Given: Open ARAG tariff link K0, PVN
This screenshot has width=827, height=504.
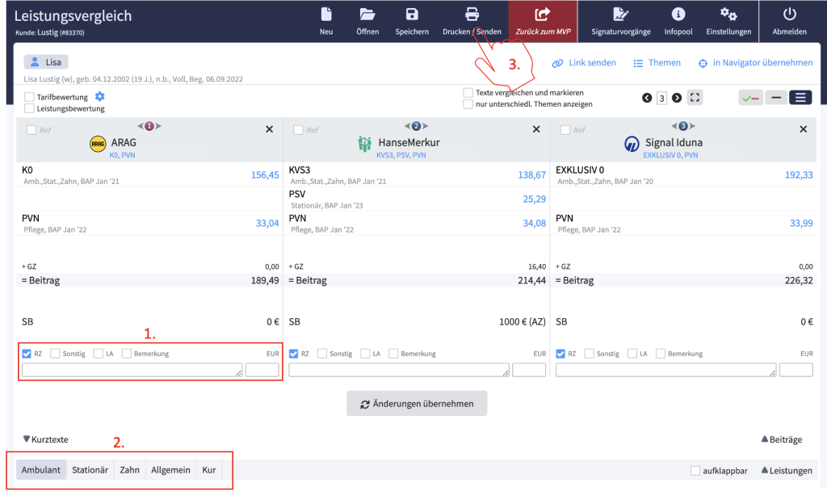Looking at the screenshot, I should (x=123, y=155).
